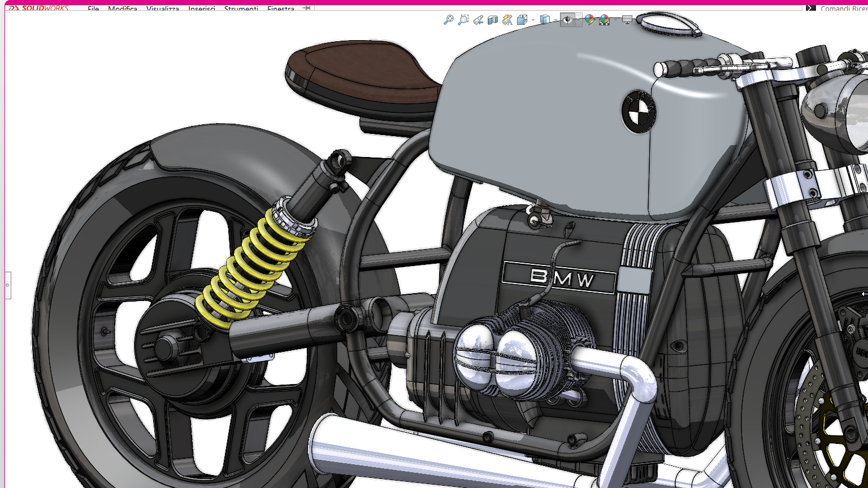Click Edit Appearance color ball icon
The width and height of the screenshot is (868, 488).
(590, 20)
